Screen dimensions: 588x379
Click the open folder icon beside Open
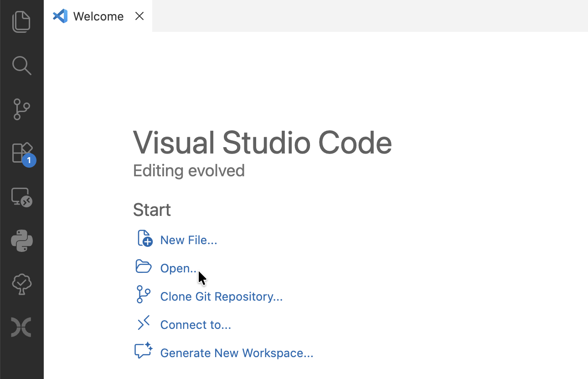pyautogui.click(x=143, y=266)
